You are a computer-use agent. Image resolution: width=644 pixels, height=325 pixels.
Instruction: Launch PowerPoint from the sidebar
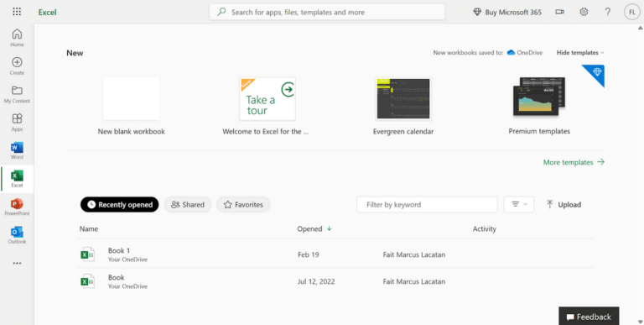(17, 207)
